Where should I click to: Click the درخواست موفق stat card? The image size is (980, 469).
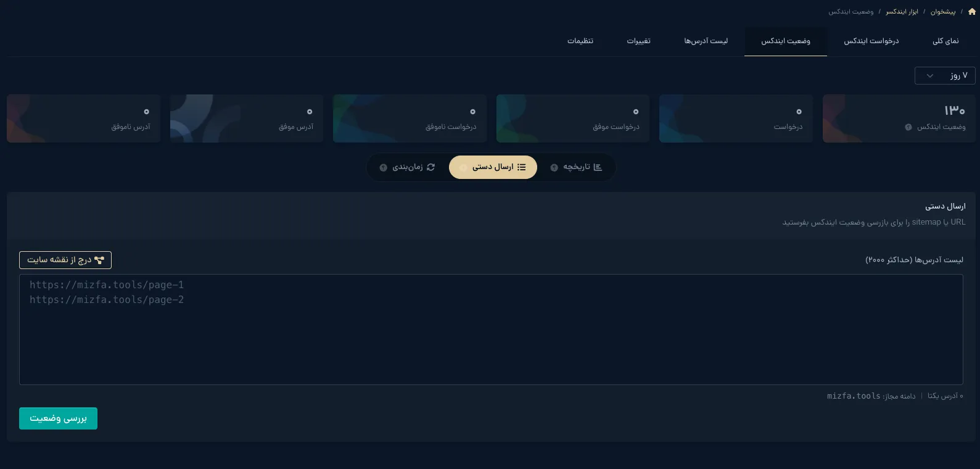(x=573, y=118)
